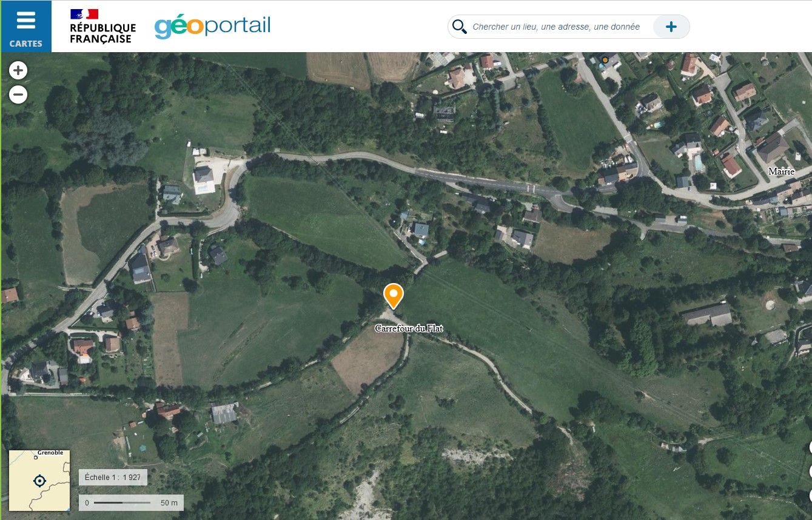Focus the 'Chercher un lieu' search field
Image resolution: width=812 pixels, height=520 pixels.
coord(556,27)
